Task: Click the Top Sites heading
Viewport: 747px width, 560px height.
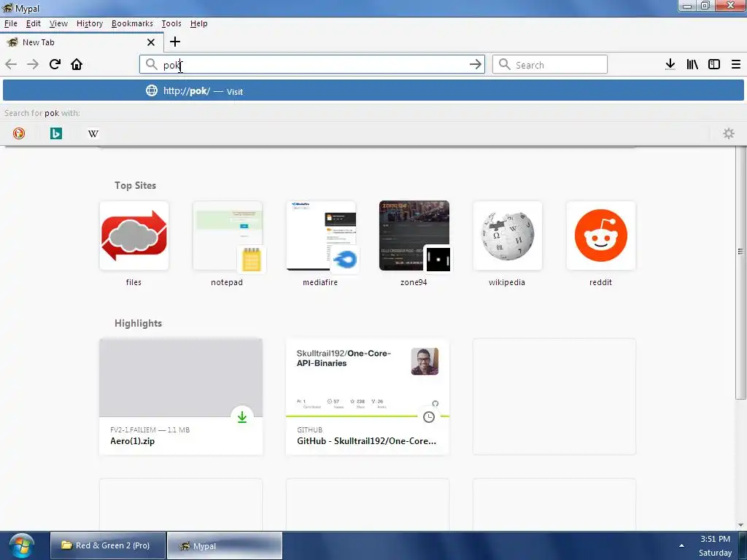Action: (135, 186)
